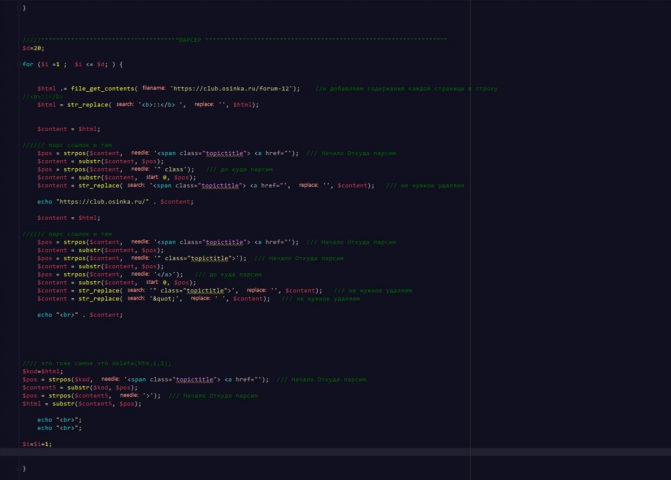Click the line $d=20;

coord(33,48)
